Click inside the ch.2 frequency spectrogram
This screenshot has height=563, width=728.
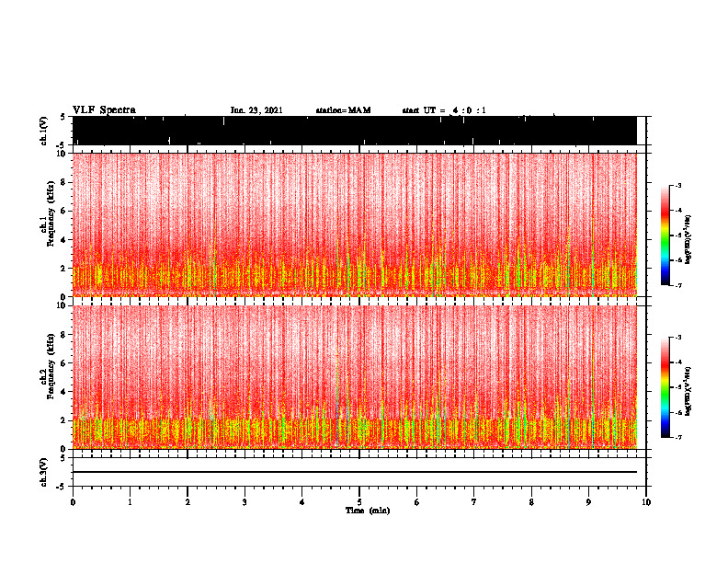(355, 377)
